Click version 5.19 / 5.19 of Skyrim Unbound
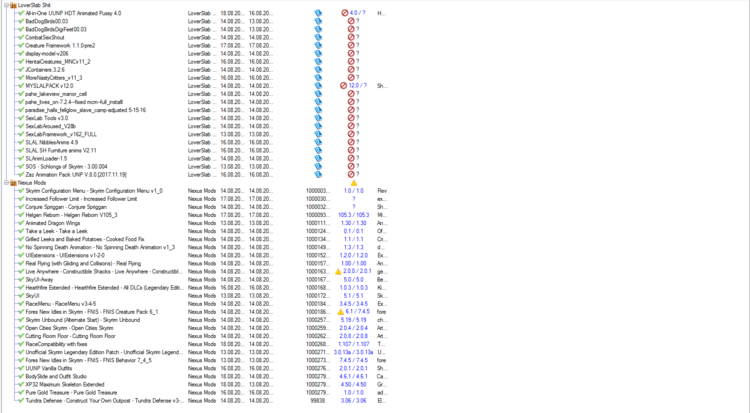Viewport: 750px width, 413px height. (x=354, y=320)
